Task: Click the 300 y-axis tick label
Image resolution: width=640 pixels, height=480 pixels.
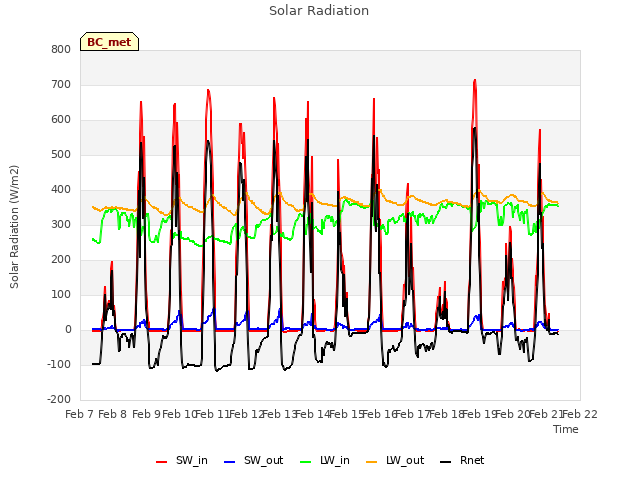Action: pyautogui.click(x=61, y=224)
